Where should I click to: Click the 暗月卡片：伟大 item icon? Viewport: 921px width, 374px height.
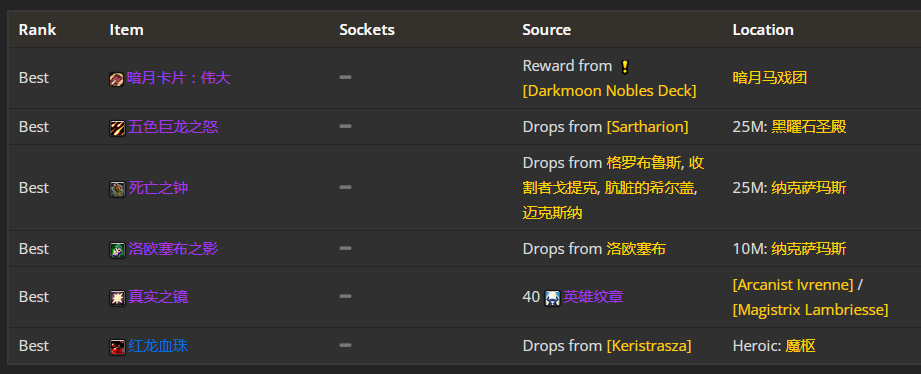click(x=116, y=79)
